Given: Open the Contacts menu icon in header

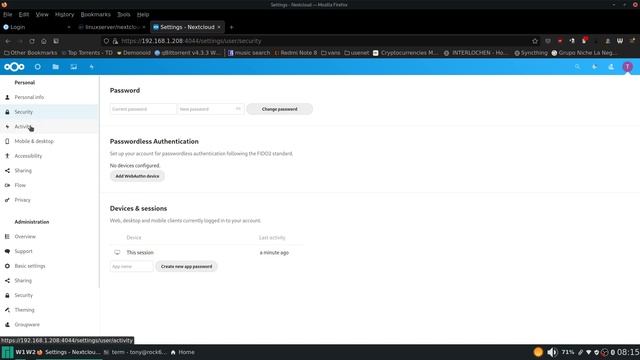Looking at the screenshot, I should pos(611,67).
